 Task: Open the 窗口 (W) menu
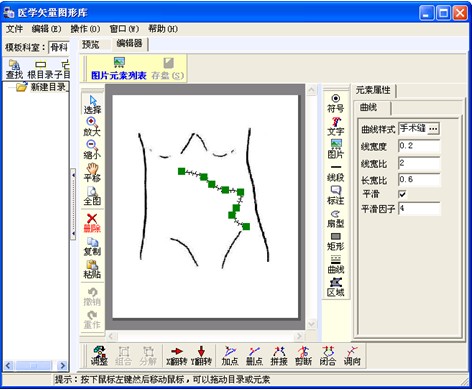(x=124, y=29)
